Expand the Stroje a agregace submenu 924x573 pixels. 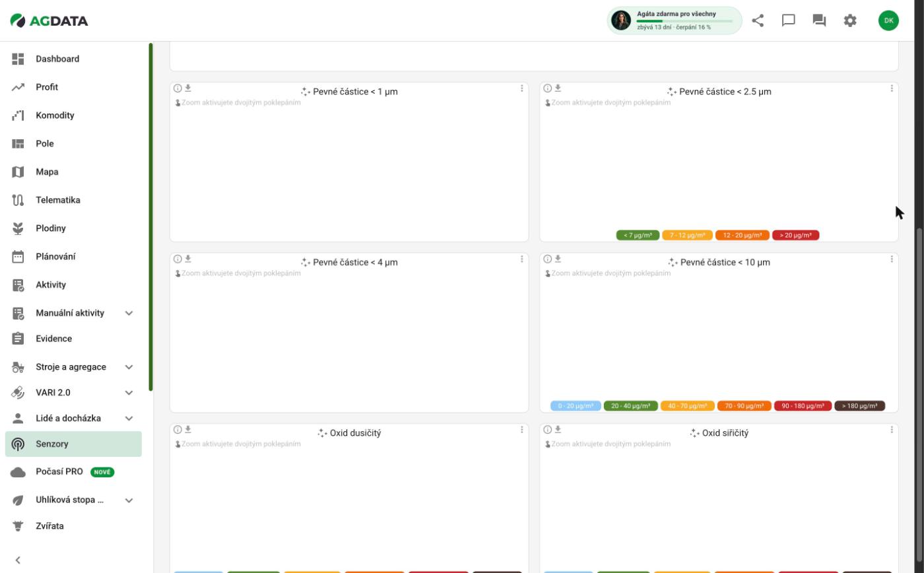(129, 367)
